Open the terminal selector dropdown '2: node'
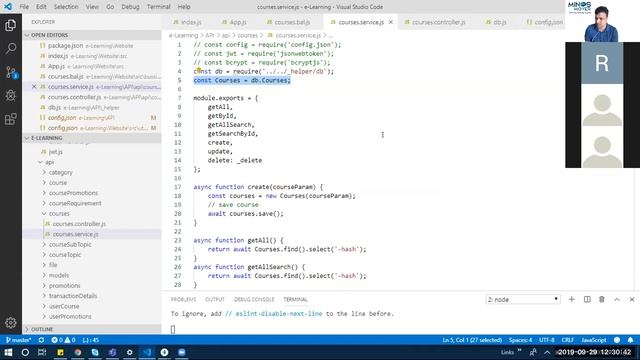Image resolution: width=640 pixels, height=360 pixels. 522,299
